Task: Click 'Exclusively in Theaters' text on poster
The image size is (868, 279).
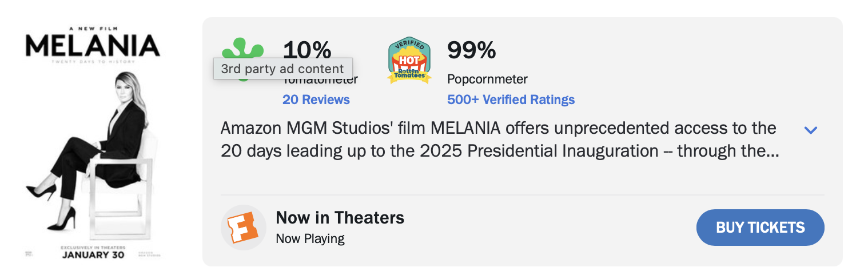Action: point(93,247)
